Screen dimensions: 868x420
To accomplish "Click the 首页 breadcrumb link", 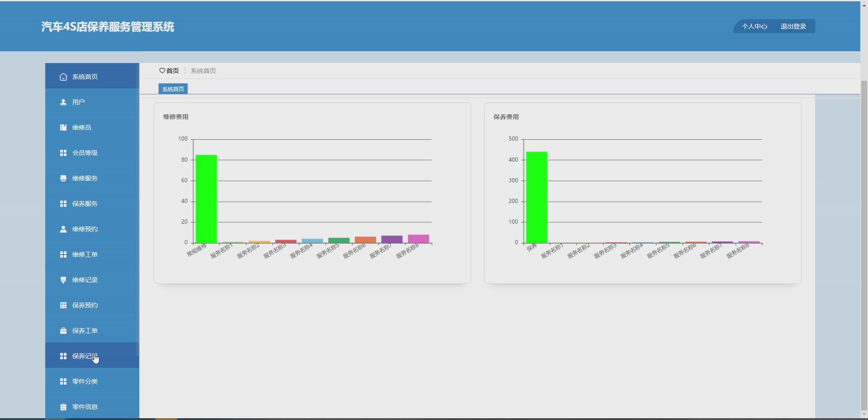I will coord(173,71).
